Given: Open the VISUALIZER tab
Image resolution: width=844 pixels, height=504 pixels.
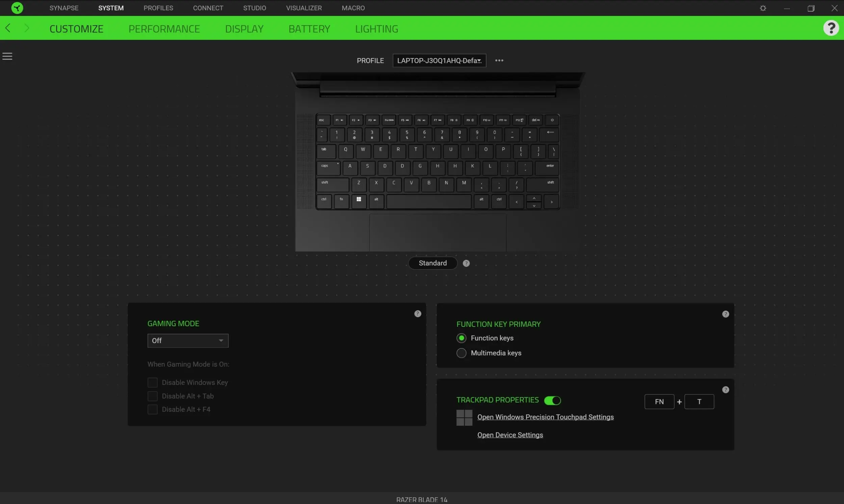Looking at the screenshot, I should tap(304, 8).
